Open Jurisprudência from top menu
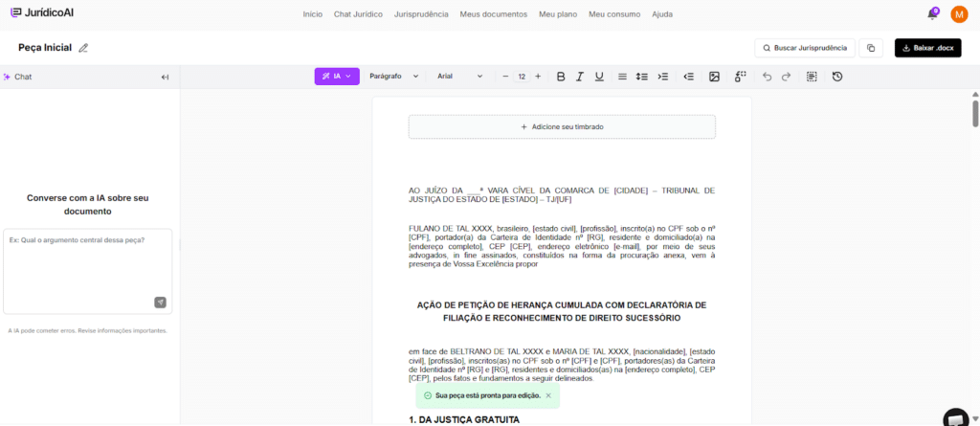The image size is (980, 426). pyautogui.click(x=421, y=13)
